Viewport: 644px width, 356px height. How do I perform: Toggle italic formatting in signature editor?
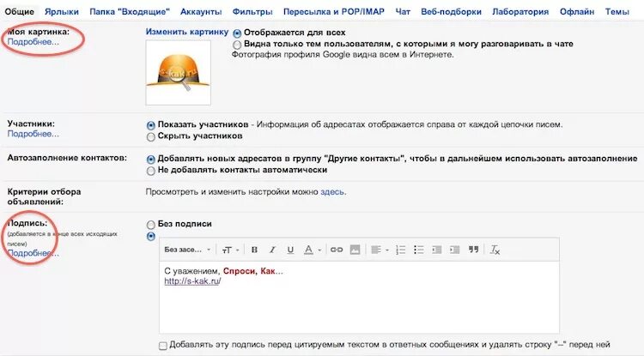[272, 250]
